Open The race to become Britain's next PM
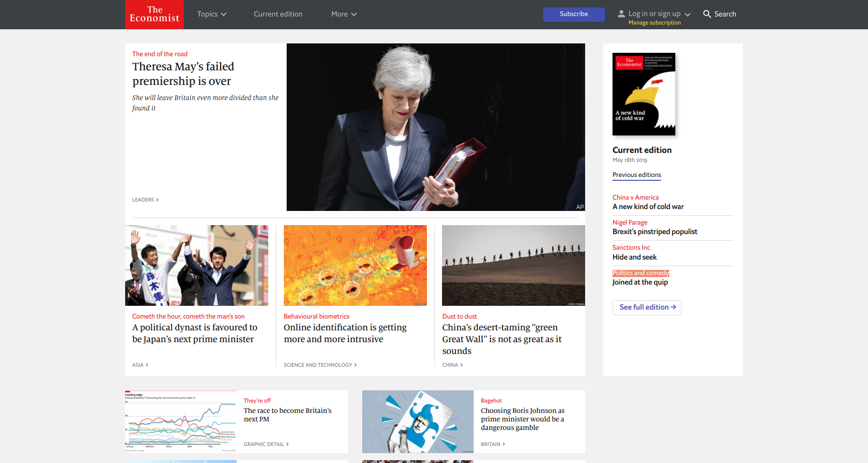The image size is (868, 463). tap(288, 415)
